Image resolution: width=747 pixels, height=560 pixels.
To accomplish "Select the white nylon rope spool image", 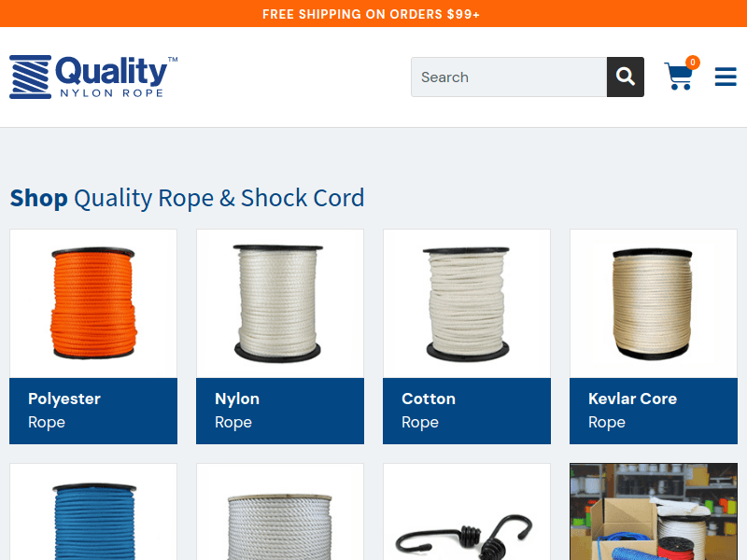I will tap(278, 303).
